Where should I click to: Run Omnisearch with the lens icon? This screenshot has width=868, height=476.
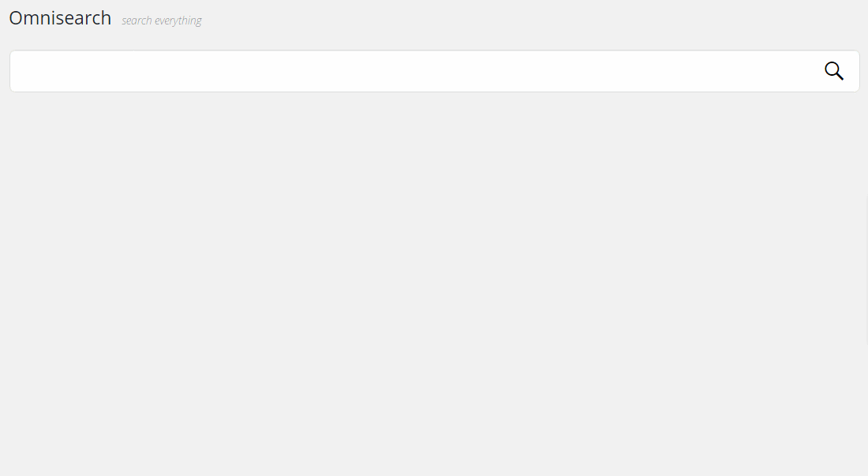coord(834,71)
